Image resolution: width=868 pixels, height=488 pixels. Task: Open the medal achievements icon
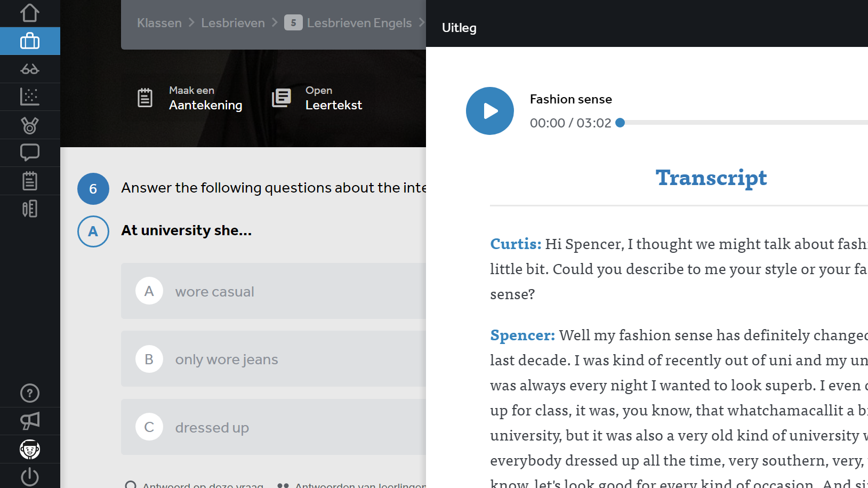tap(30, 125)
